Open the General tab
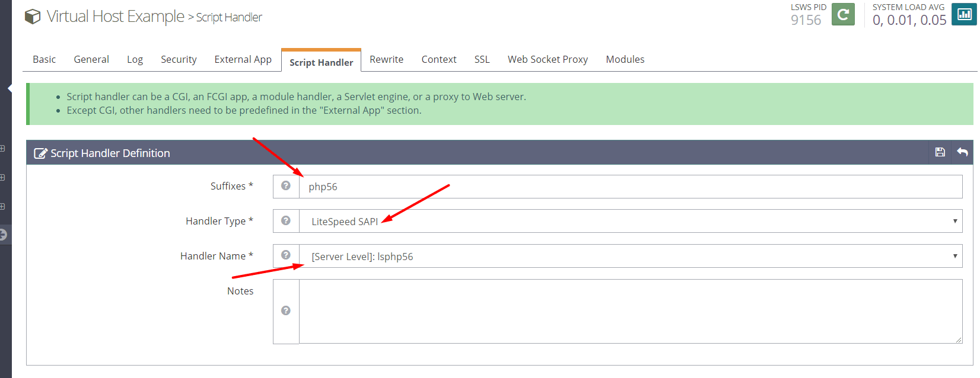This screenshot has height=378, width=980. 91,59
